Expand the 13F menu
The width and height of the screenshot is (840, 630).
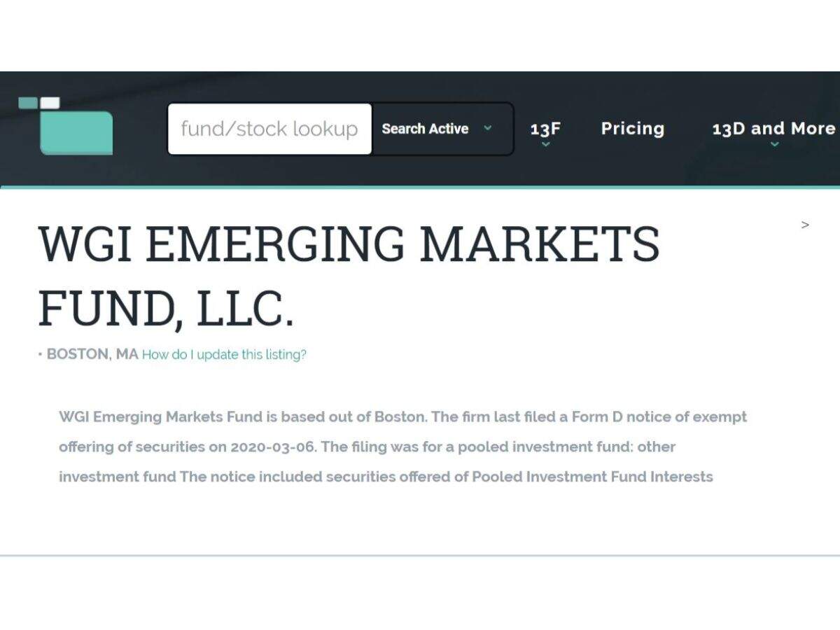[x=545, y=129]
